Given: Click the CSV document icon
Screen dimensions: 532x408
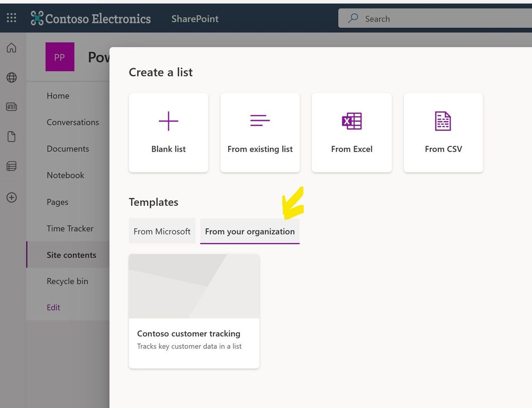Looking at the screenshot, I should coord(443,121).
